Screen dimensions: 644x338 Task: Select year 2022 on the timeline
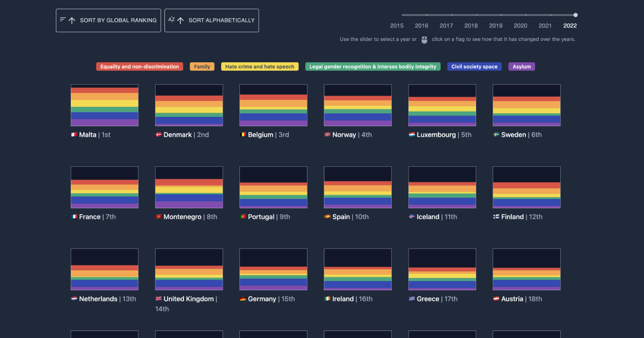pos(570,25)
